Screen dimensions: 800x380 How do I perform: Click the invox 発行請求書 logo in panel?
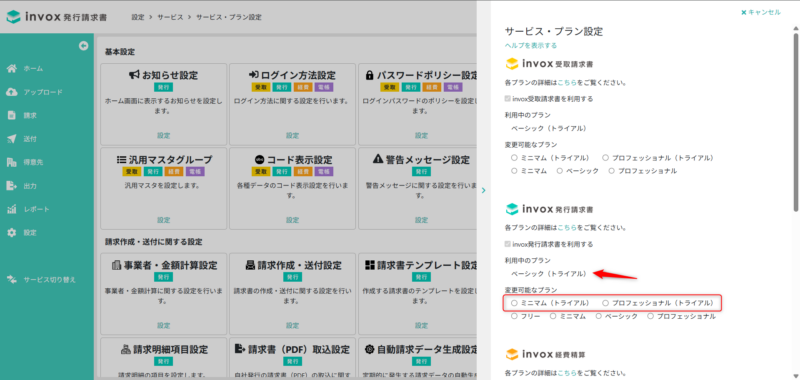[x=548, y=209]
